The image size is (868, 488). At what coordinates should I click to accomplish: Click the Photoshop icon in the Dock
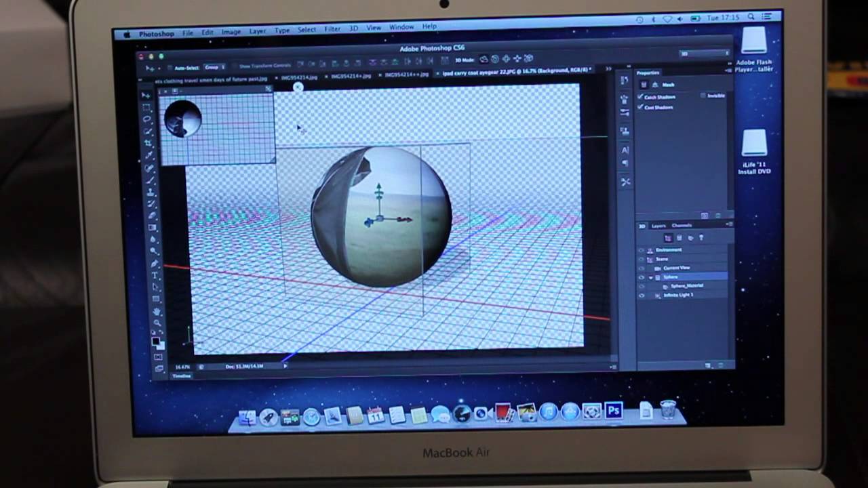tap(614, 411)
